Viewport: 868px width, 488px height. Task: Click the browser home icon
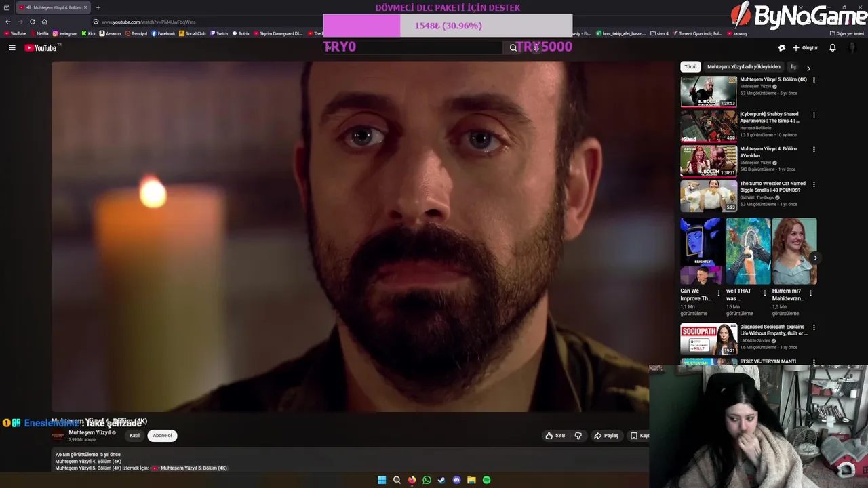[x=44, y=22]
